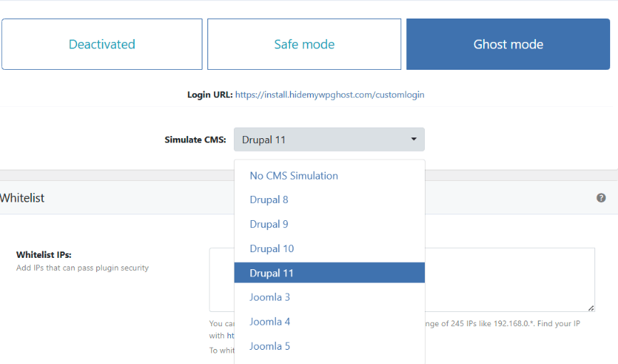Choose Drupal 10 from CMS options
Image resolution: width=618 pixels, height=364 pixels.
click(272, 249)
